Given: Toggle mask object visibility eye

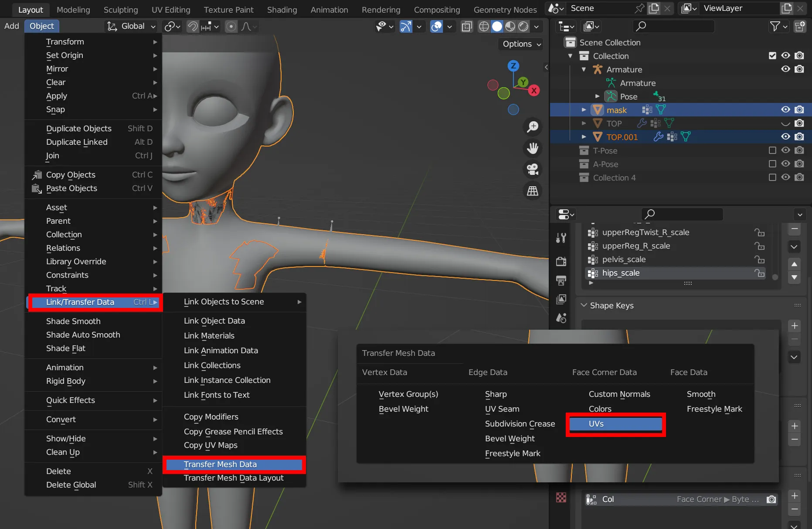Looking at the screenshot, I should point(785,109).
